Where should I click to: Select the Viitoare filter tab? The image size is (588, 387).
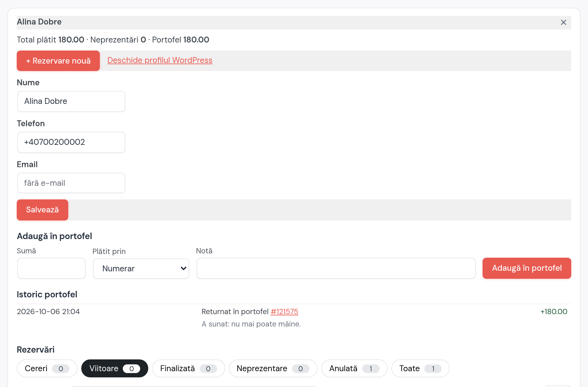coord(115,368)
